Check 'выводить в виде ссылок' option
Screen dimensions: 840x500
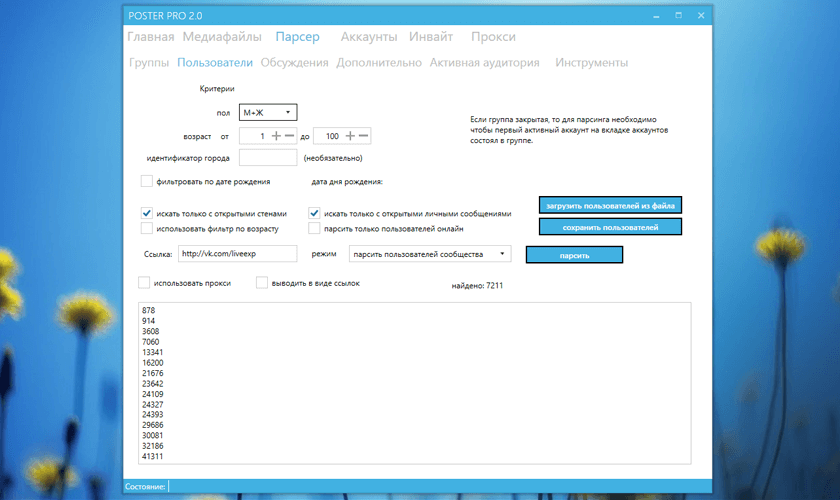click(x=261, y=282)
